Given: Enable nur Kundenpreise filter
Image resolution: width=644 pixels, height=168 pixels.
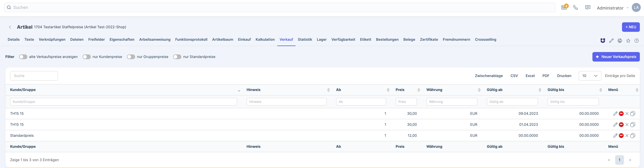Looking at the screenshot, I should click(x=87, y=57).
